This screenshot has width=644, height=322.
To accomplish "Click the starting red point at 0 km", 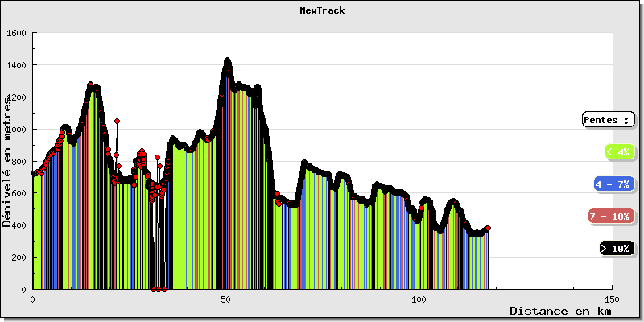I will [x=33, y=173].
